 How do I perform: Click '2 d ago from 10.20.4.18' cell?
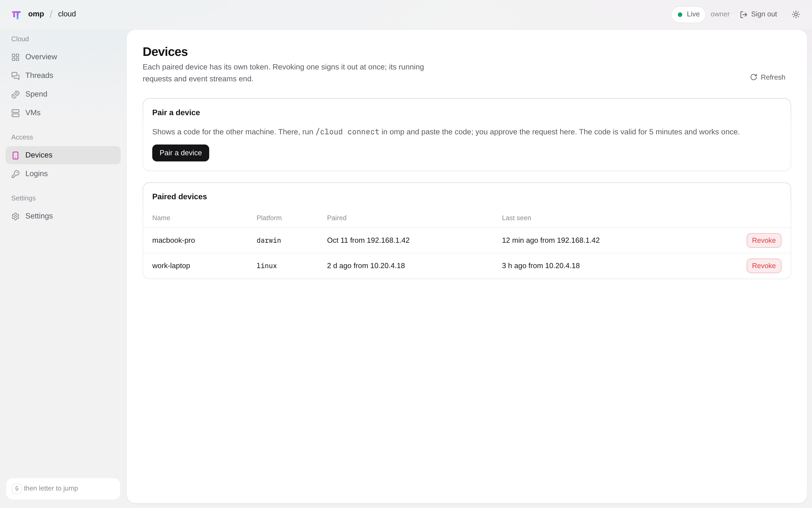(x=366, y=266)
